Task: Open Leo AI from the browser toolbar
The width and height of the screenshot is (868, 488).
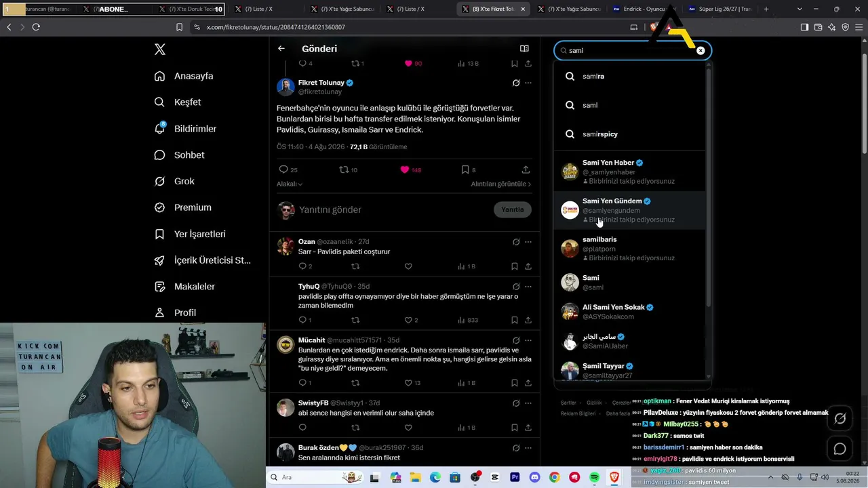Action: tap(831, 27)
